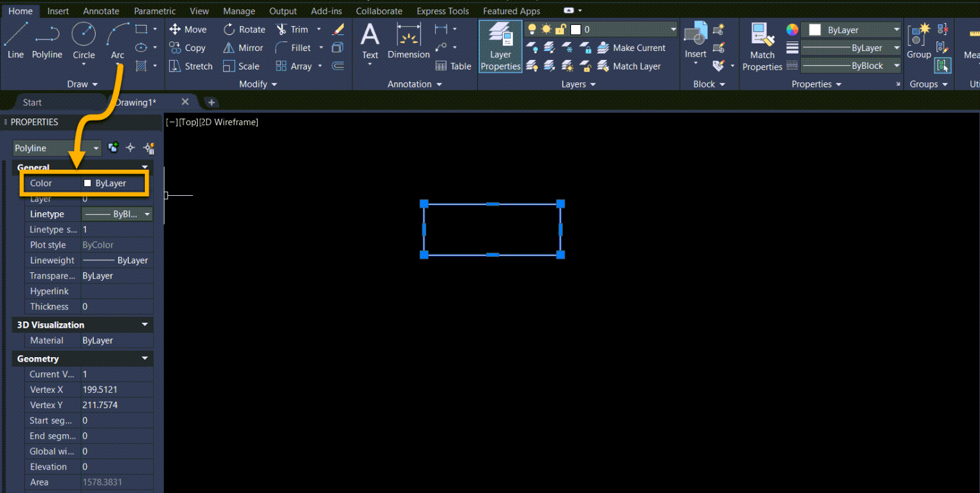Click the Insert block icon
Viewport: 980px width, 493px height.
[695, 37]
